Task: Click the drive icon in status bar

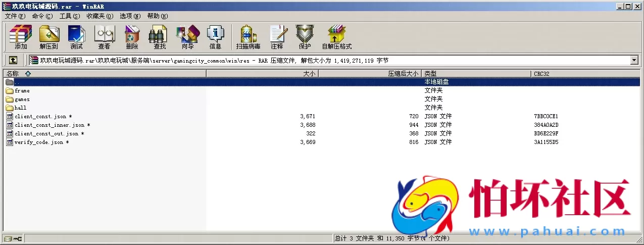Action: [x=8, y=238]
